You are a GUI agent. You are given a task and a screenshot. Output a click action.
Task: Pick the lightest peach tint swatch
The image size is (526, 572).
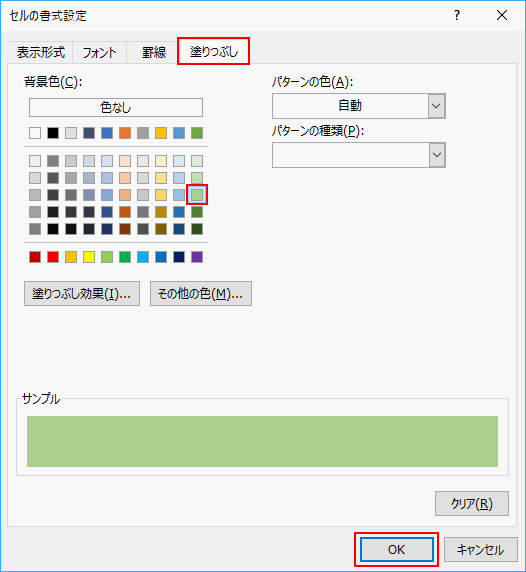click(x=125, y=161)
